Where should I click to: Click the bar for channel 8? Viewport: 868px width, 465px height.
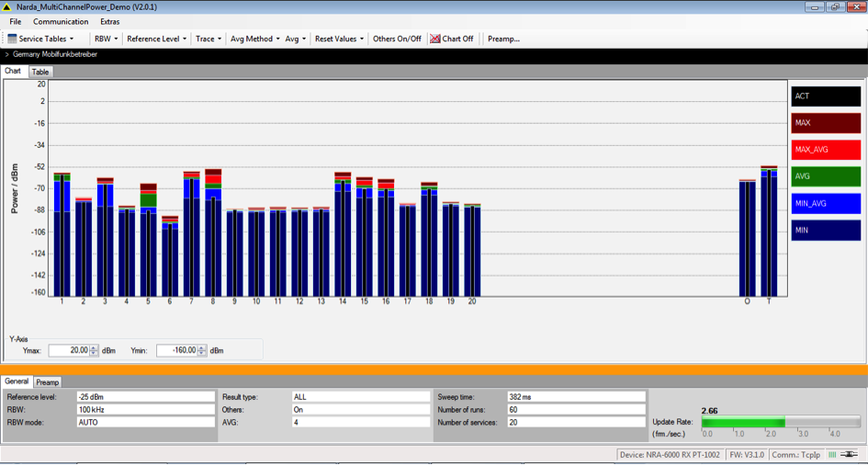click(x=213, y=232)
